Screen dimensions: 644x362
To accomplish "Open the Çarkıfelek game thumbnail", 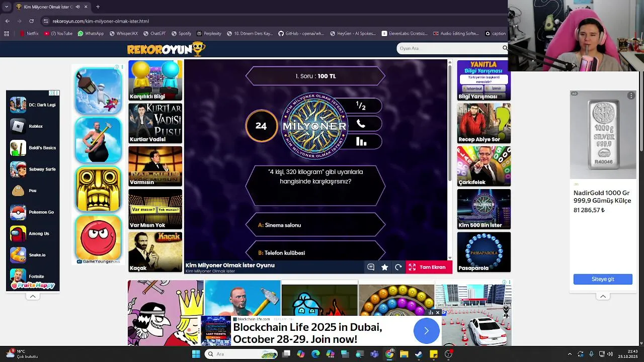I will click(484, 166).
